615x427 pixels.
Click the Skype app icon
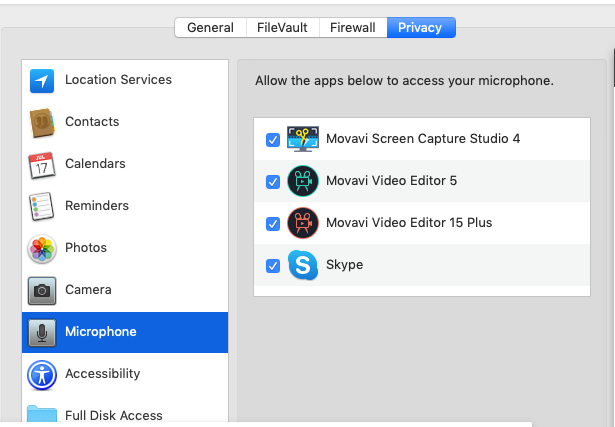tap(303, 265)
